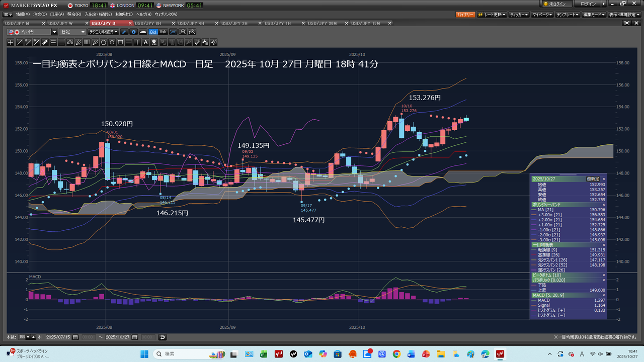Increase bar count with the up stepper
The height and width of the screenshot is (362, 644).
click(x=33, y=337)
